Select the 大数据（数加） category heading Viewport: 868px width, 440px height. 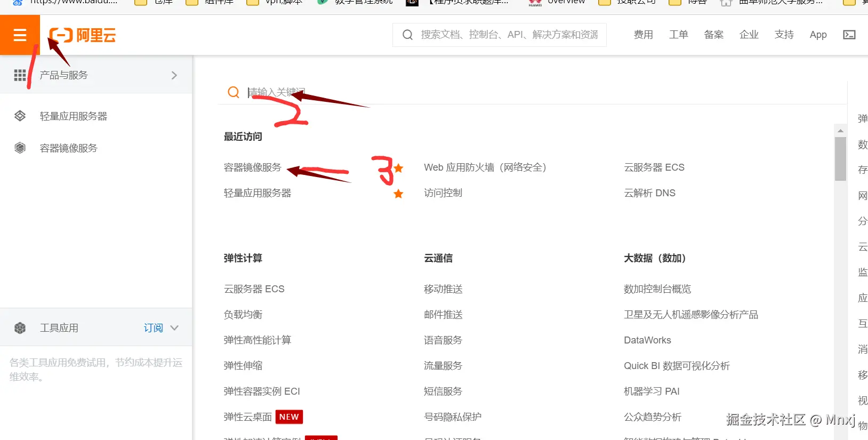[x=655, y=258]
